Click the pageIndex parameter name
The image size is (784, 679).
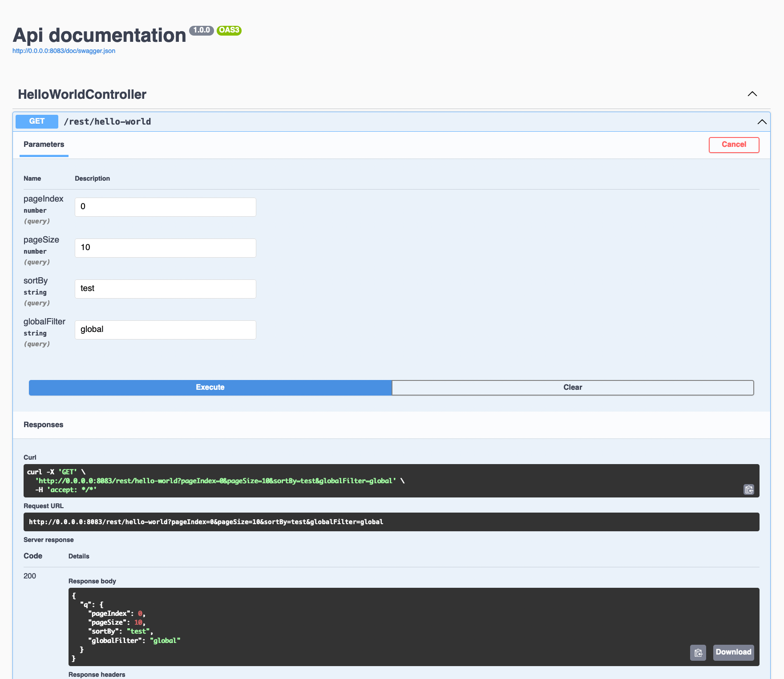(x=43, y=199)
